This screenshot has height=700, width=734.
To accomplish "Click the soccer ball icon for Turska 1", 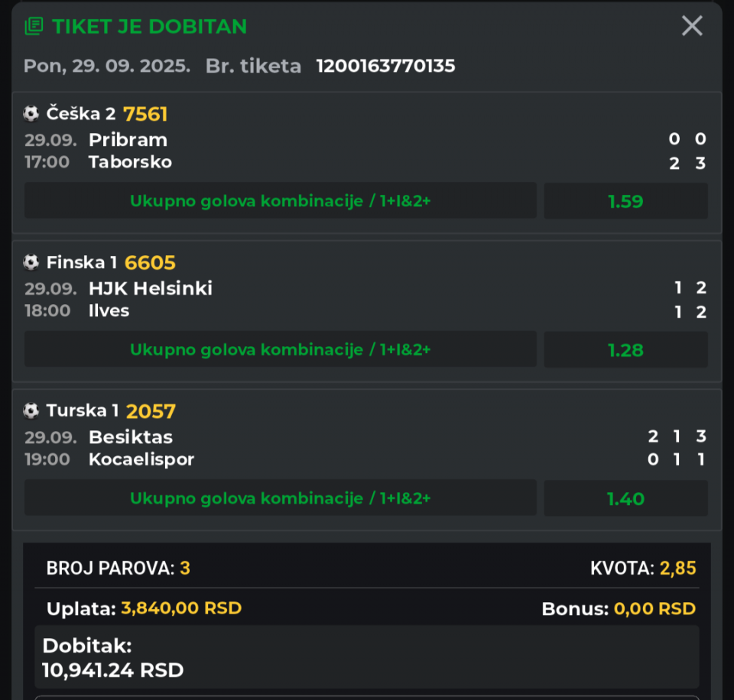I will (31, 411).
